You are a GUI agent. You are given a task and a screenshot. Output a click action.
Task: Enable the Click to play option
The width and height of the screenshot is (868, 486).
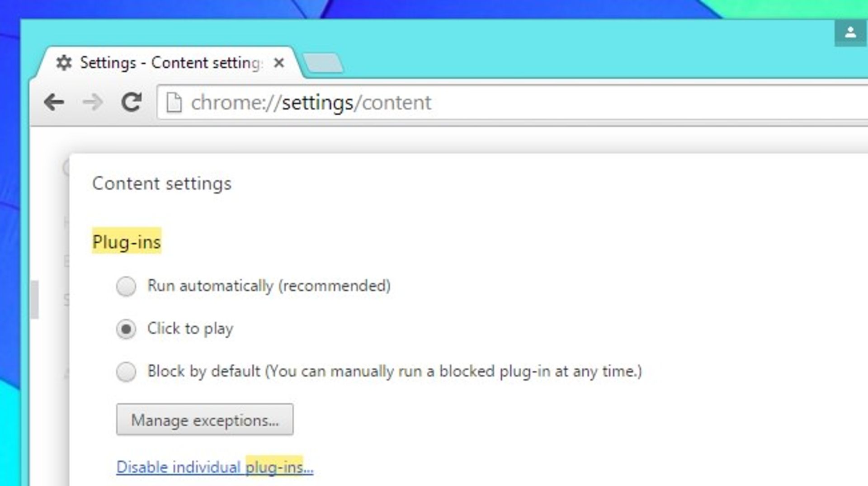point(126,329)
